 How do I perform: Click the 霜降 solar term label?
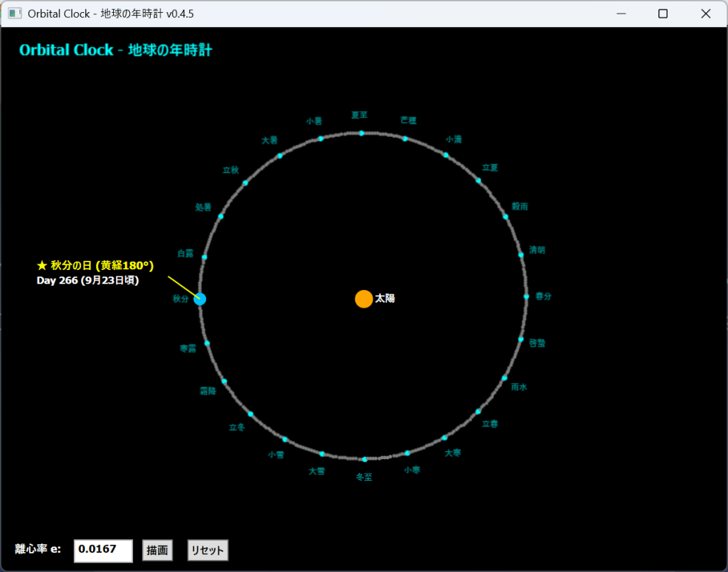pyautogui.click(x=208, y=391)
